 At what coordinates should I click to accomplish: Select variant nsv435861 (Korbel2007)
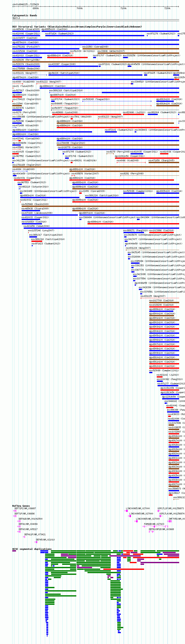[26, 147]
